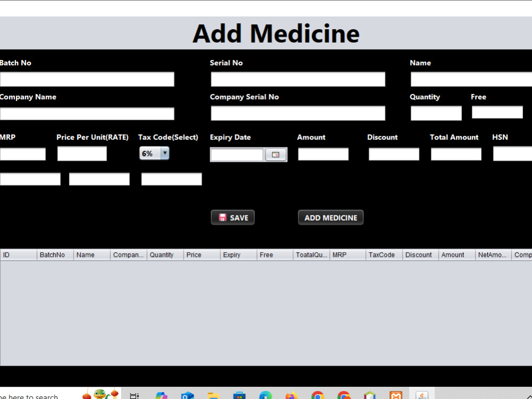Open Microsoft Store from the taskbar
Viewport: 532px width, 399px height.
tap(239, 396)
